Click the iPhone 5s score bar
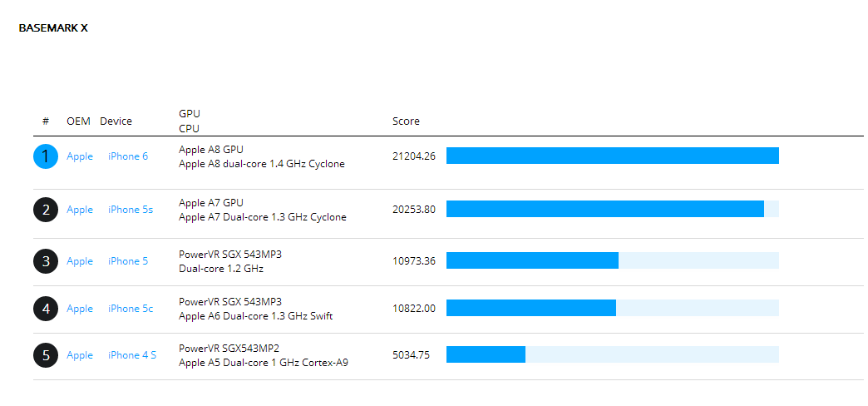868x406 pixels. click(x=612, y=209)
